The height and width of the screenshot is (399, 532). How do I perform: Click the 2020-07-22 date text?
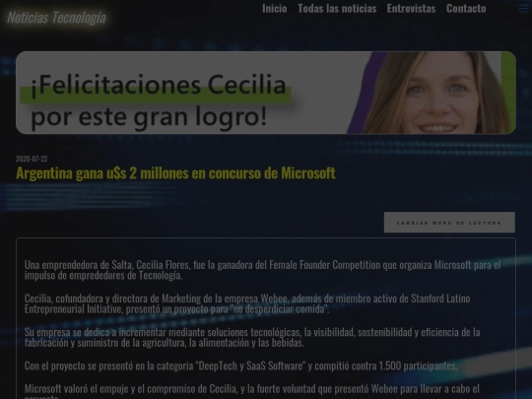pyautogui.click(x=32, y=159)
